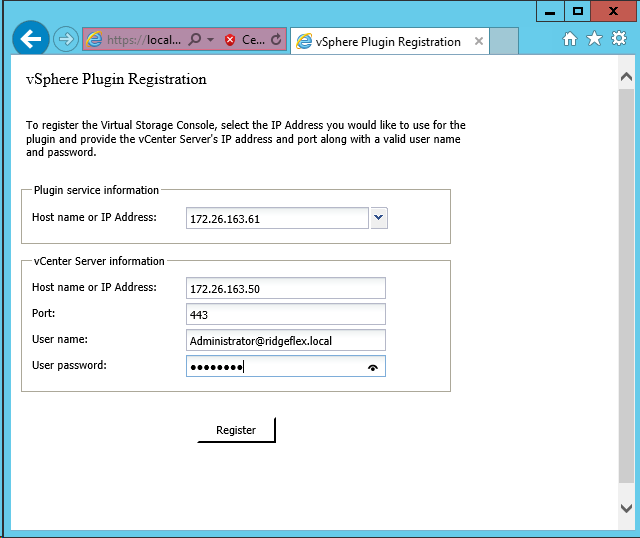Click the User name: label
This screenshot has height=538, width=640.
tap(60, 339)
